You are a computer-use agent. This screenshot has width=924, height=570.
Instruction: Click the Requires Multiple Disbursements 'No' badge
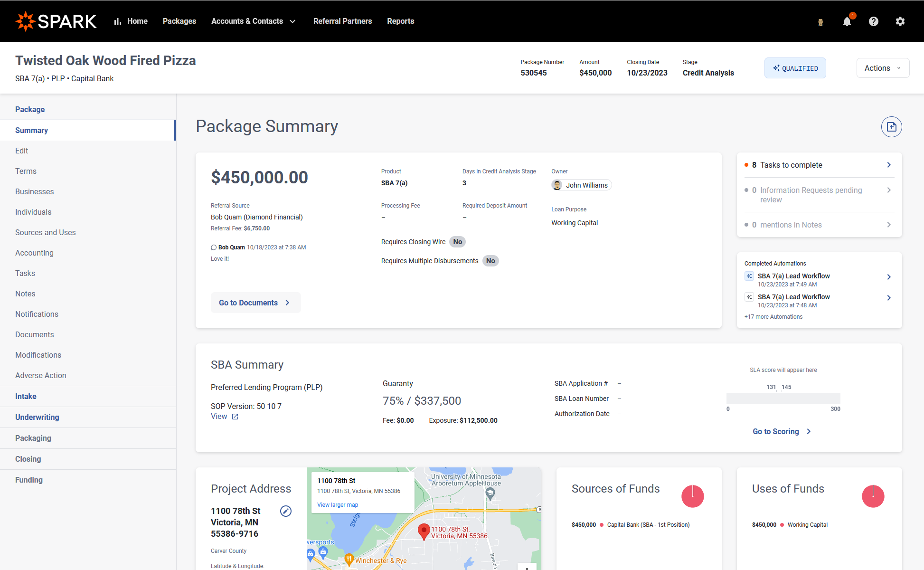pos(490,261)
